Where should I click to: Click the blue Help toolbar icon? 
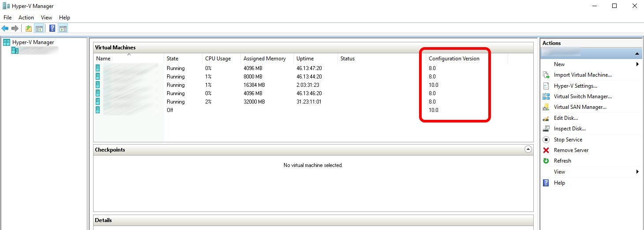pos(52,29)
